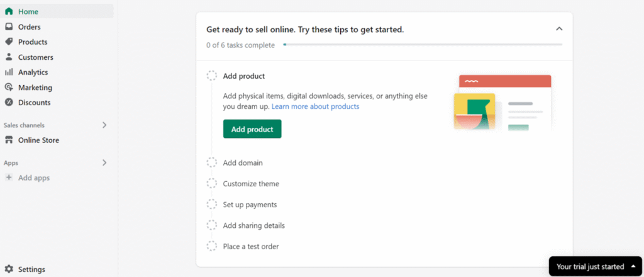
Task: Open Learn more about products link
Action: click(x=316, y=106)
